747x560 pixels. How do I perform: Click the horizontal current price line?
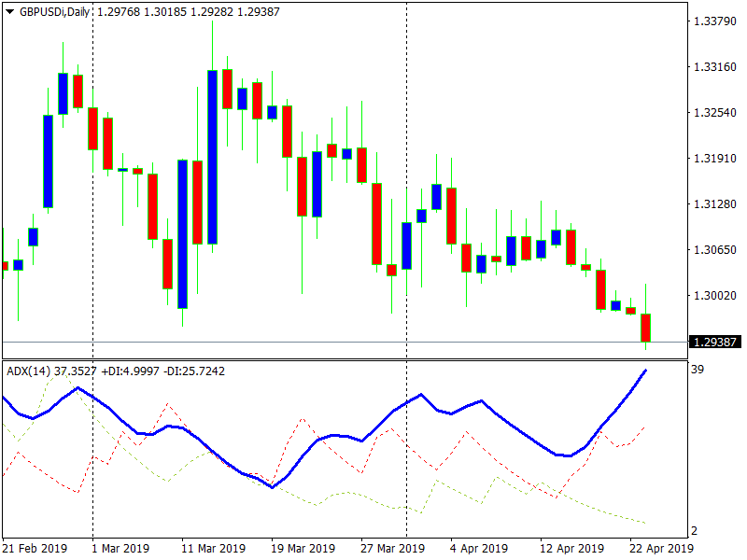(373, 342)
